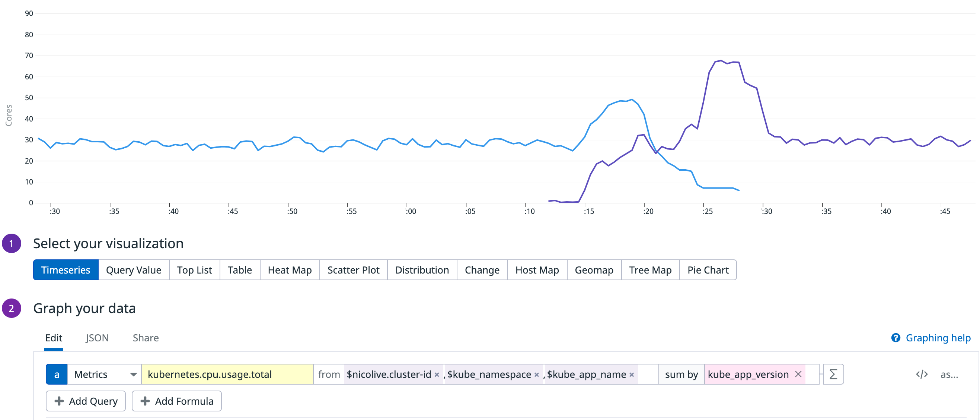Remove the $kube_app_name filter tag
The height and width of the screenshot is (420, 980).
(x=632, y=375)
